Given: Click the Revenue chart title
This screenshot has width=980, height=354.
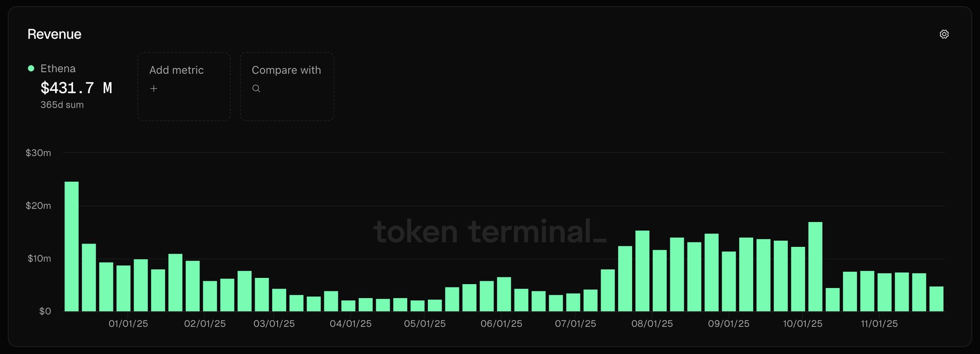Looking at the screenshot, I should [x=54, y=34].
